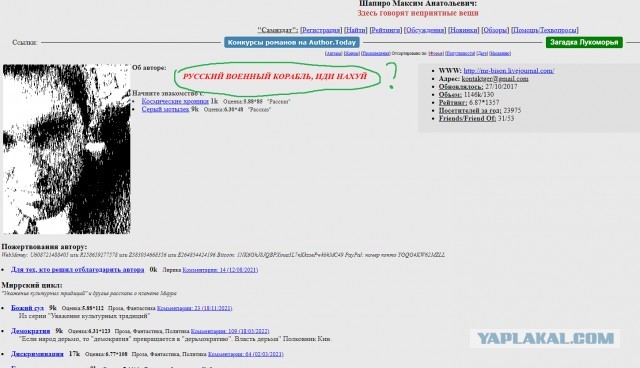Open the Жанры listing link
The image size is (640, 368).
pos(351,53)
